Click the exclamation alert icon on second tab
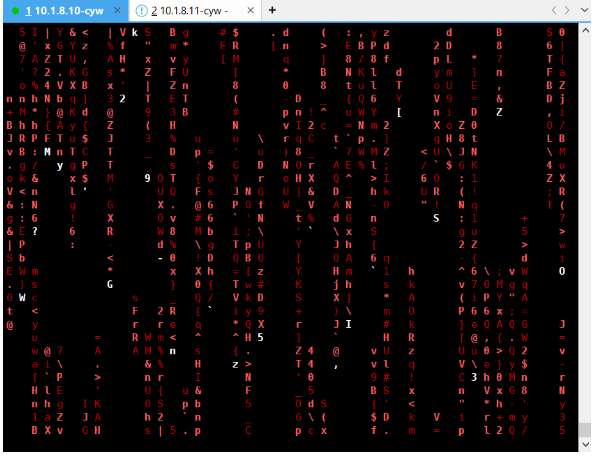 pos(142,11)
